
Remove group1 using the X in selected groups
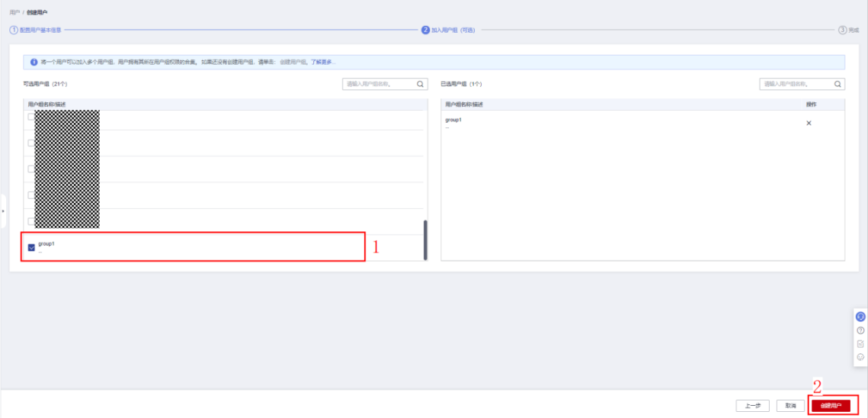click(809, 123)
